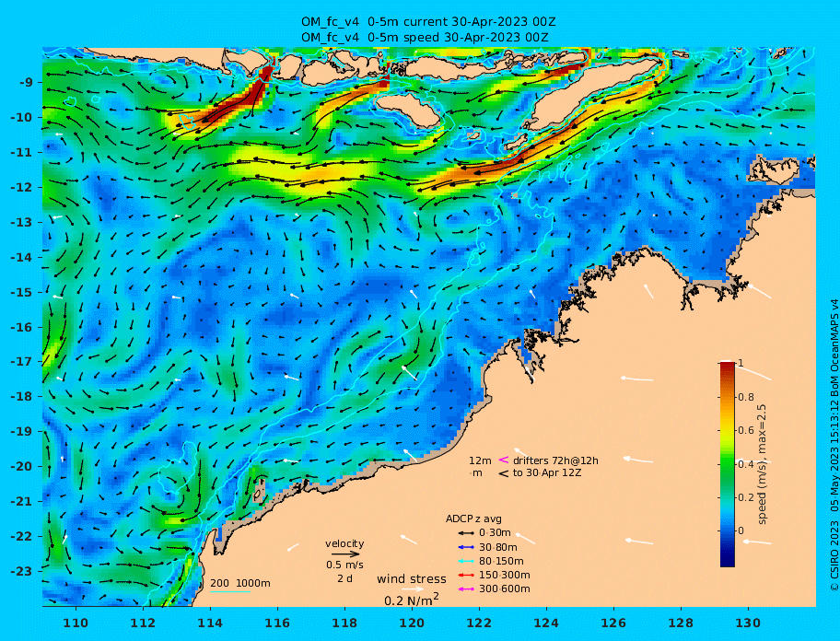Click the '0.2 N/m2' wind stress value
This screenshot has height=641, width=840.
[x=412, y=600]
